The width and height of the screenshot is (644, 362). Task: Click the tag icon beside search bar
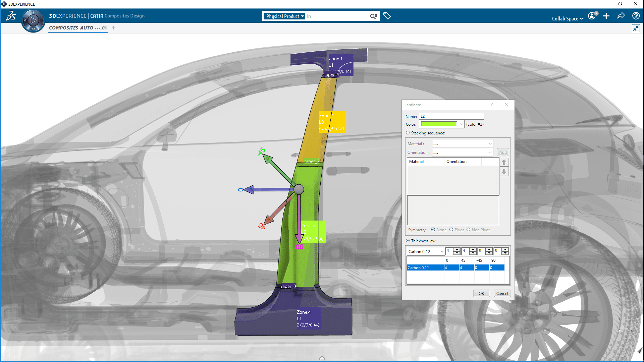pos(387,16)
